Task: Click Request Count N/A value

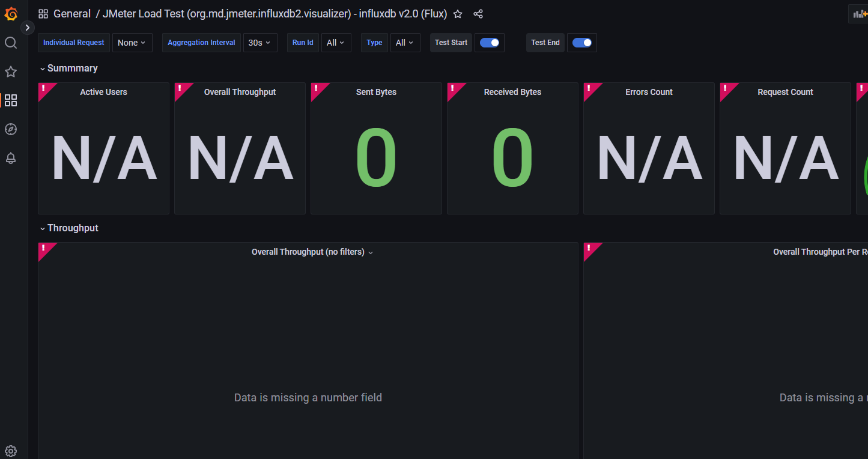Action: coord(785,159)
